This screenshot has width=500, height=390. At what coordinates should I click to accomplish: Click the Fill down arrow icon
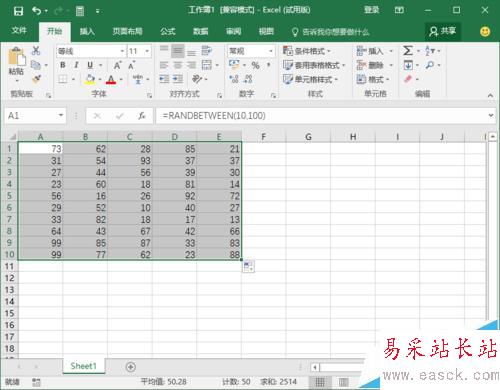coord(408,65)
